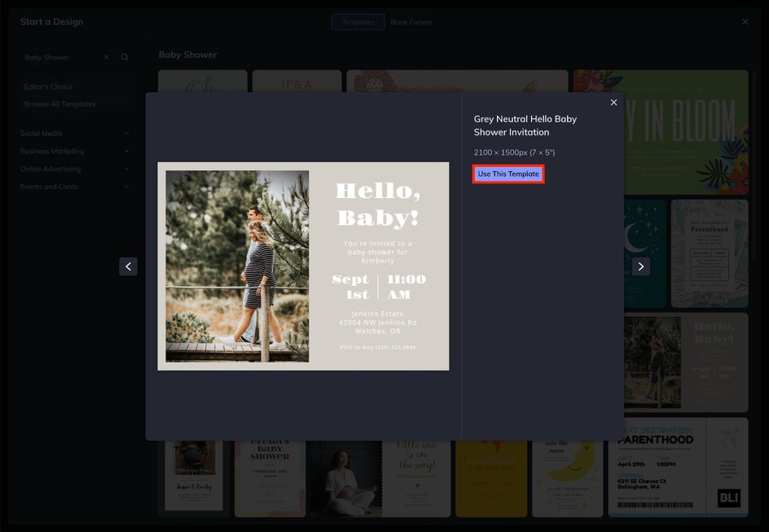
Task: Open the background Hello Baby template thumbnail
Action: [x=686, y=363]
